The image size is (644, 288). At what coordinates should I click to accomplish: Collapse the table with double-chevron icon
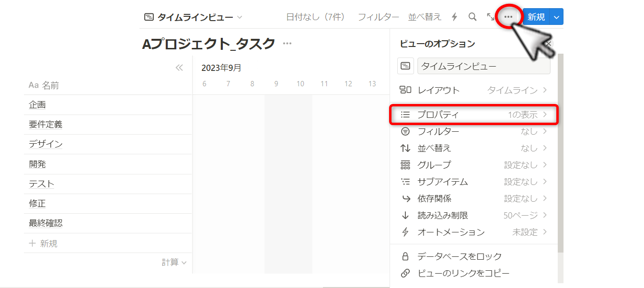click(179, 68)
